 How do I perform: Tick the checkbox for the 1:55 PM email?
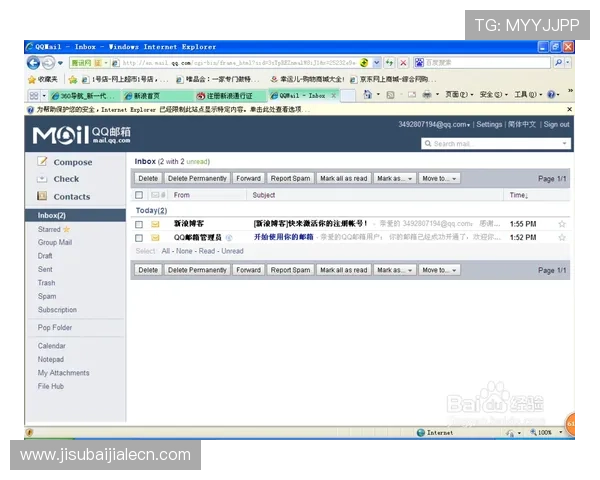click(139, 224)
